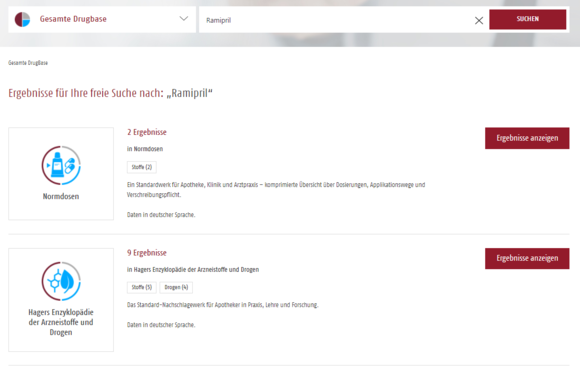Clear the search text with the X icon
Image resolution: width=580 pixels, height=370 pixels.
coord(479,20)
